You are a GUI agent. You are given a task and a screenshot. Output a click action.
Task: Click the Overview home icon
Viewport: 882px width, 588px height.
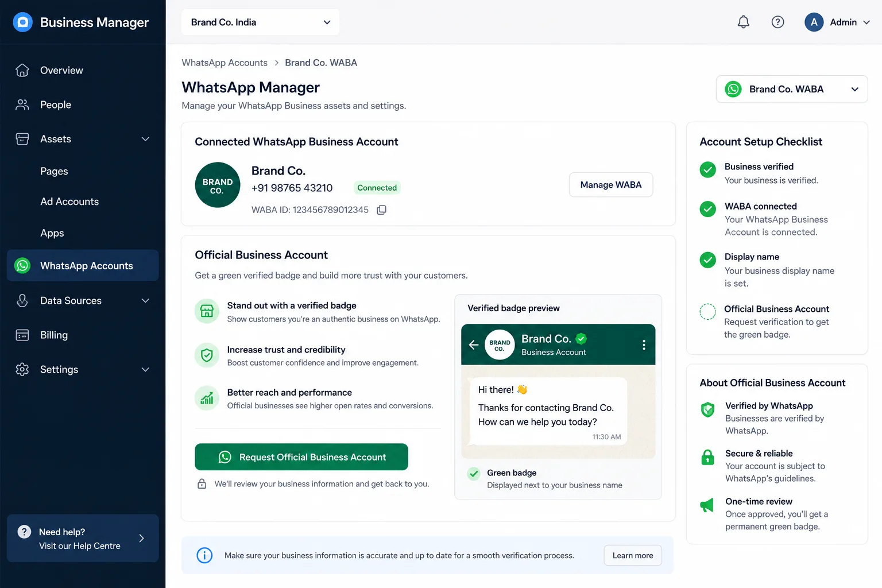click(x=22, y=70)
